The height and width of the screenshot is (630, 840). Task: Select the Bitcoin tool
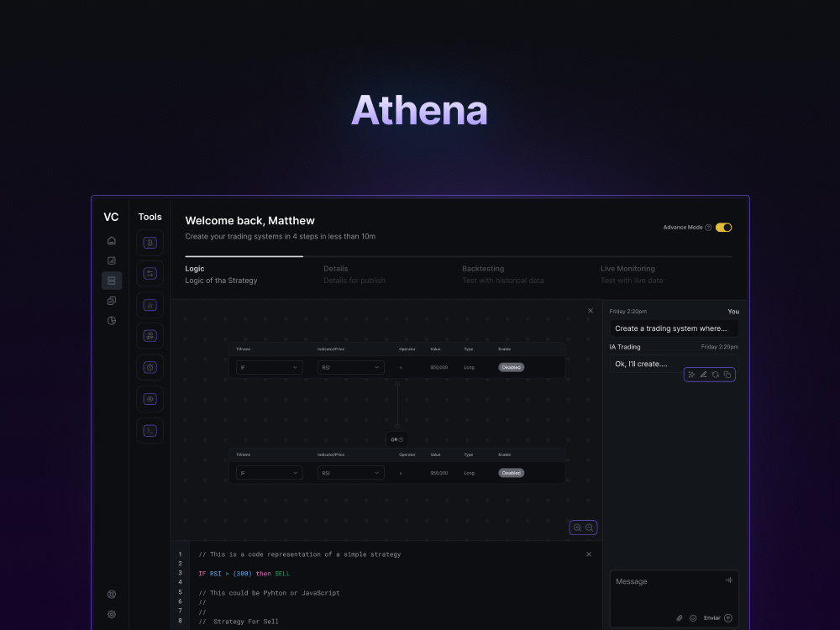150,243
